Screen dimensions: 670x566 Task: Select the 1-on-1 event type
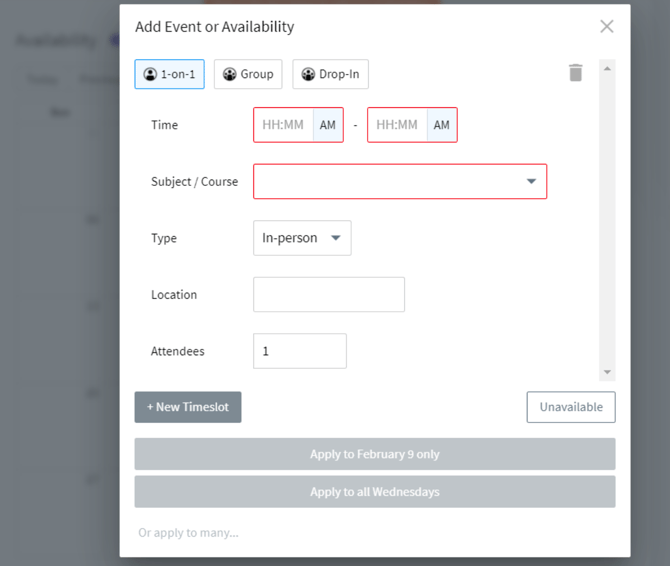169,74
